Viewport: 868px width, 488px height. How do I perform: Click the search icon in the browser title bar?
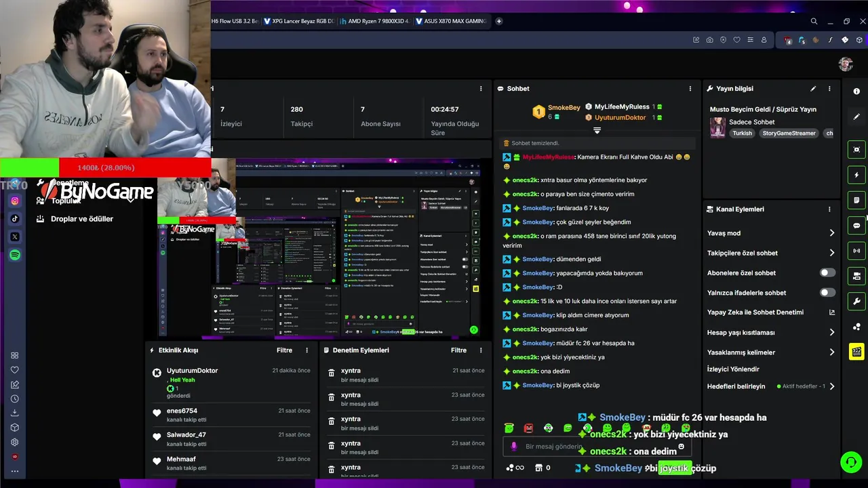pyautogui.click(x=814, y=21)
